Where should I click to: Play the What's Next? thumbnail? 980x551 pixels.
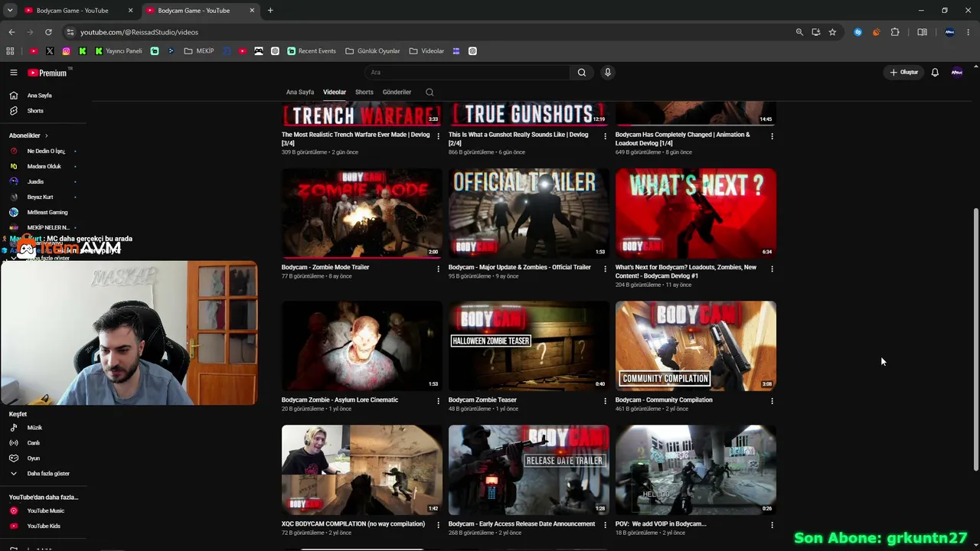pos(696,214)
